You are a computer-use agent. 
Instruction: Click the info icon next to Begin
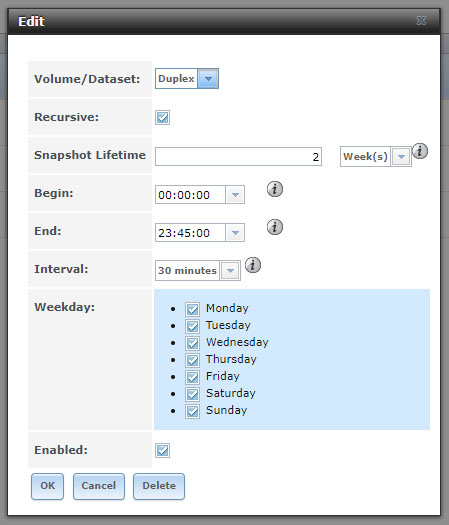pyautogui.click(x=275, y=189)
